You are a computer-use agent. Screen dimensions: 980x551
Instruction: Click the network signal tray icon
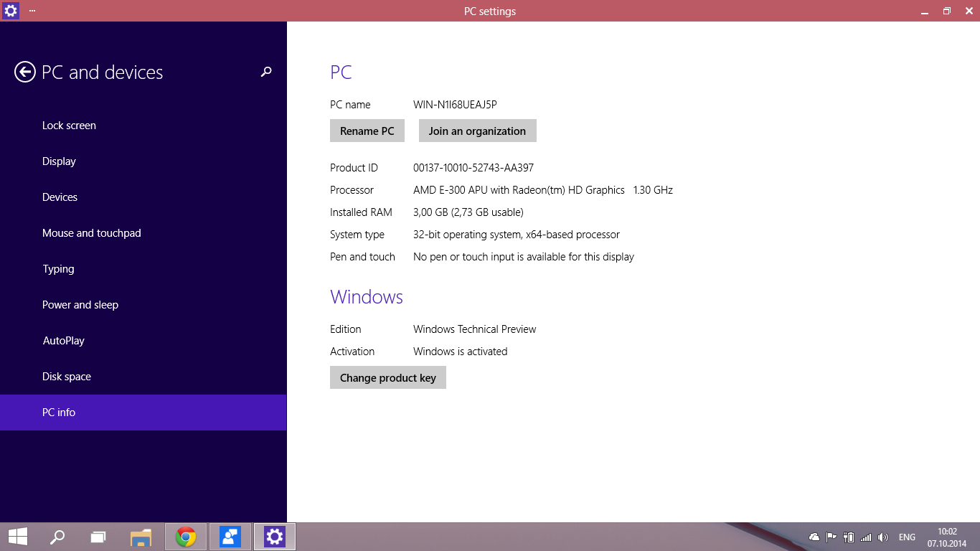tap(866, 537)
